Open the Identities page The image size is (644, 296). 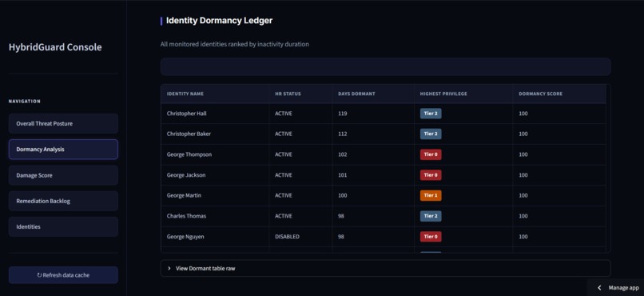[63, 227]
